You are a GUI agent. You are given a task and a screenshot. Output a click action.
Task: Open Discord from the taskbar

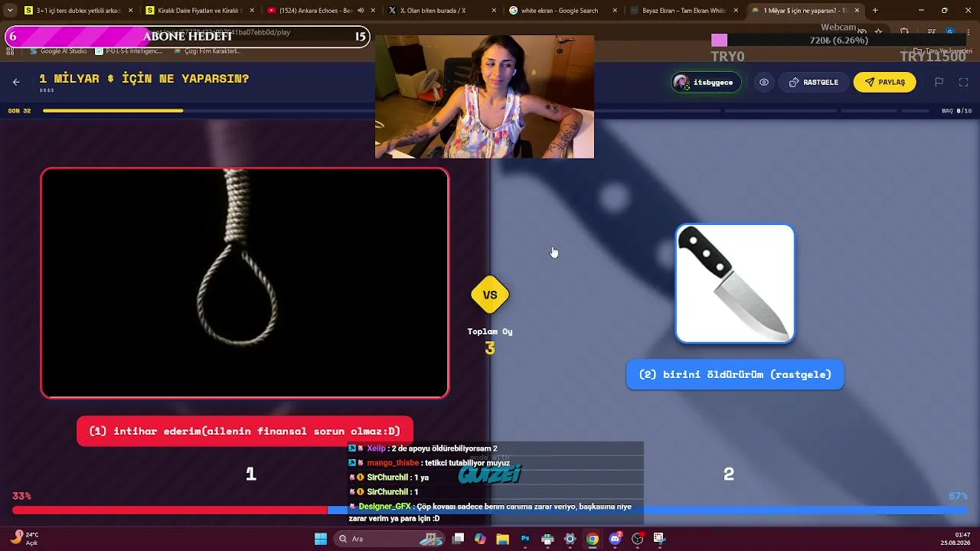click(615, 539)
